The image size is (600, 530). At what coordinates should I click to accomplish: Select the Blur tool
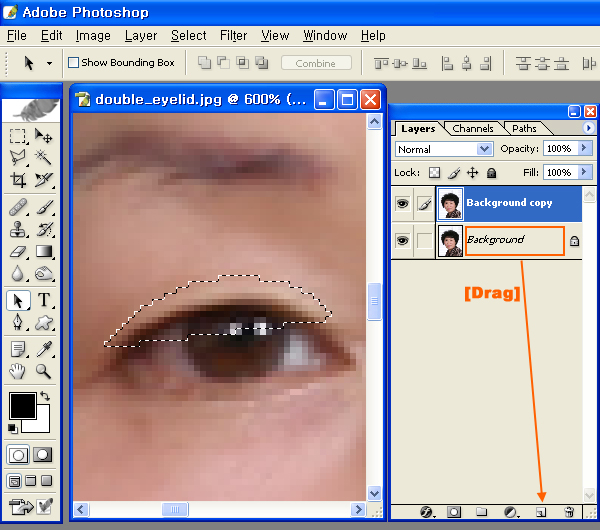click(x=18, y=273)
